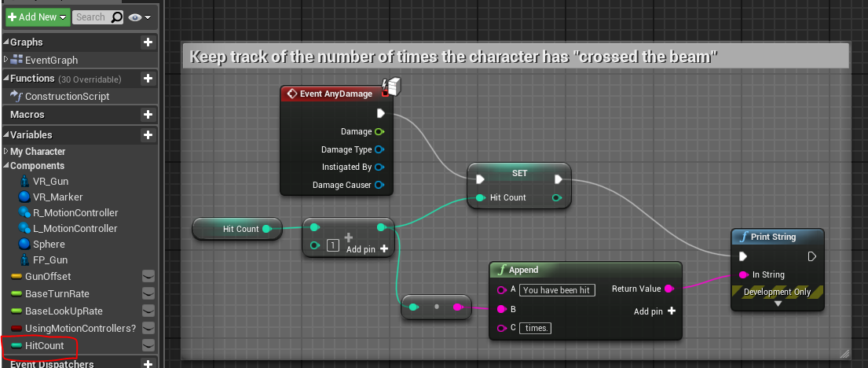
Task: Add a new macro with plus icon
Action: point(147,115)
